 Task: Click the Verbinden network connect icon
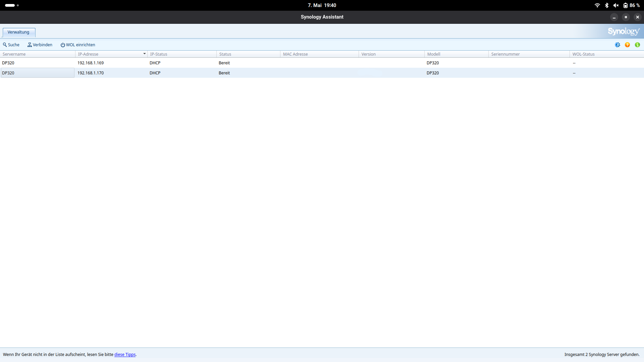click(30, 45)
